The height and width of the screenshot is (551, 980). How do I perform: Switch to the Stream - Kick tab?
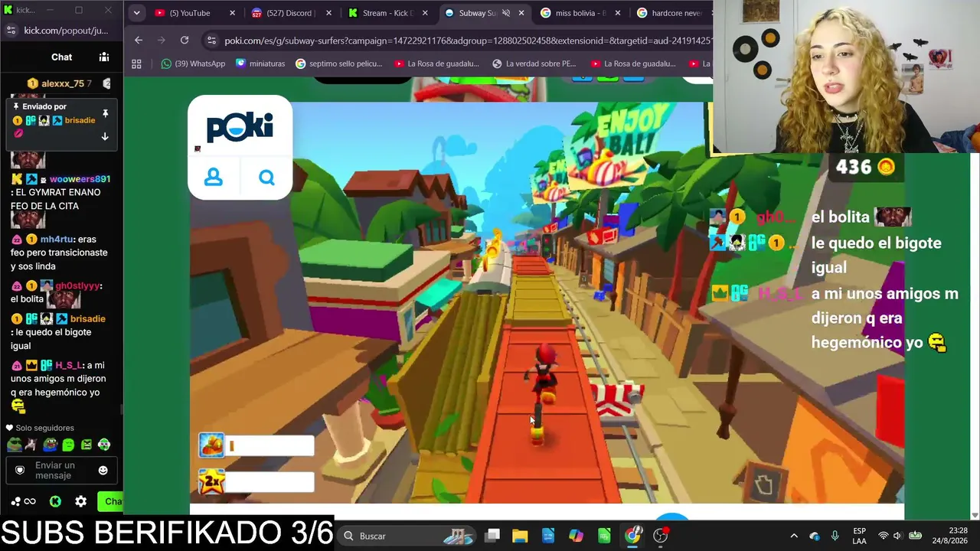click(387, 13)
